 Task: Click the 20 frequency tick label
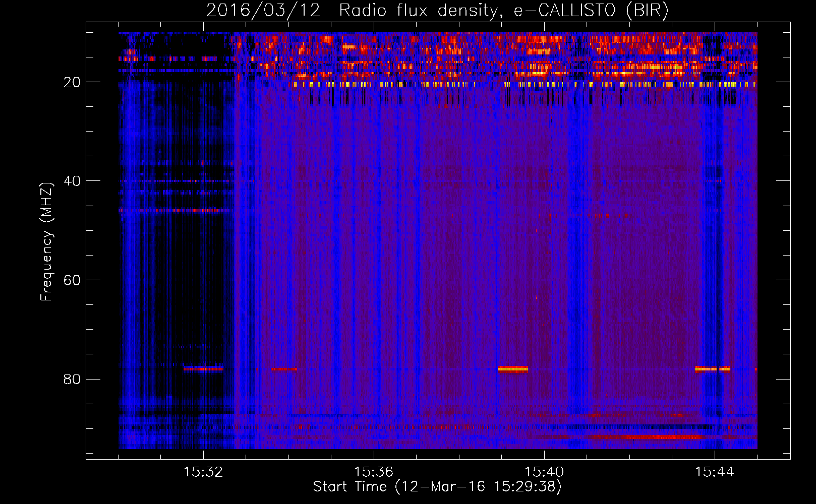[72, 82]
